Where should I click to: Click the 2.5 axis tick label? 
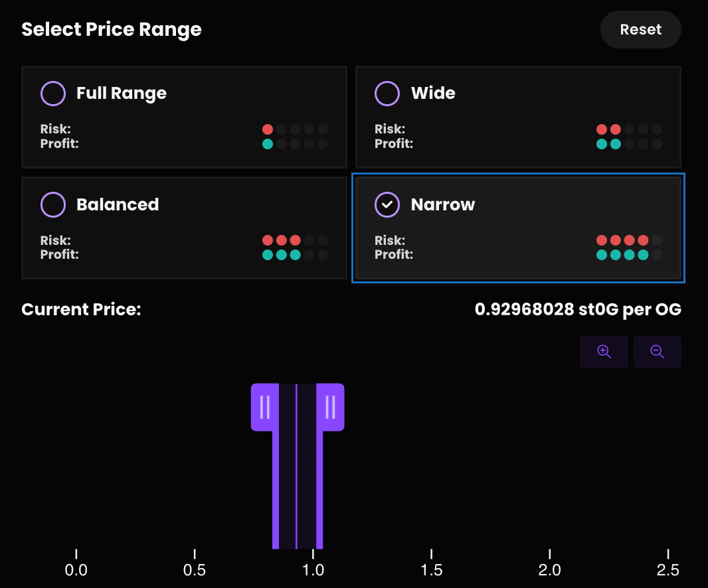(667, 570)
